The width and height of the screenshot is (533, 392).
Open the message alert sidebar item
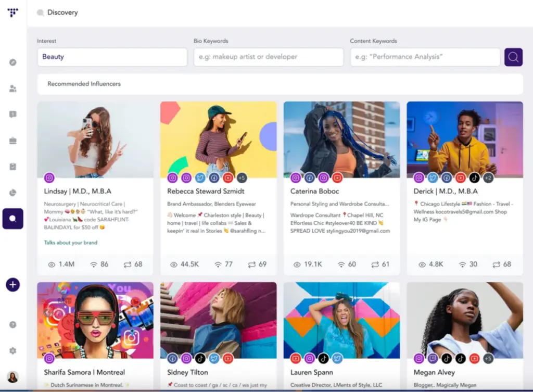pyautogui.click(x=13, y=115)
